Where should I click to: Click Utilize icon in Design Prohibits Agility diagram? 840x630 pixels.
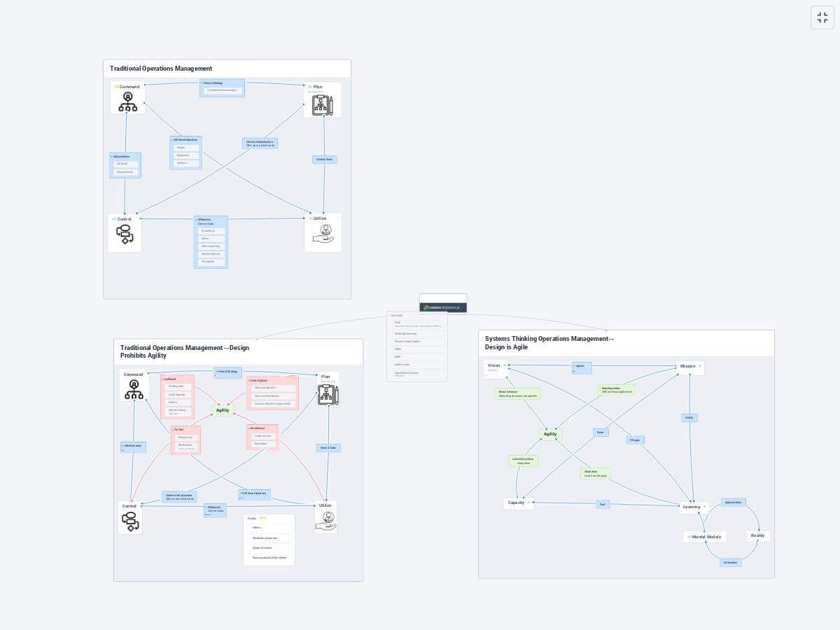tap(325, 521)
